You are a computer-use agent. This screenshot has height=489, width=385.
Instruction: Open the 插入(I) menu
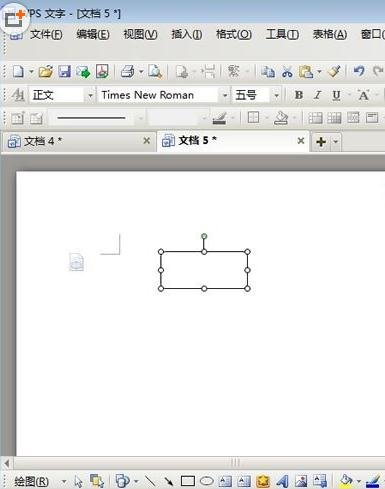(187, 34)
